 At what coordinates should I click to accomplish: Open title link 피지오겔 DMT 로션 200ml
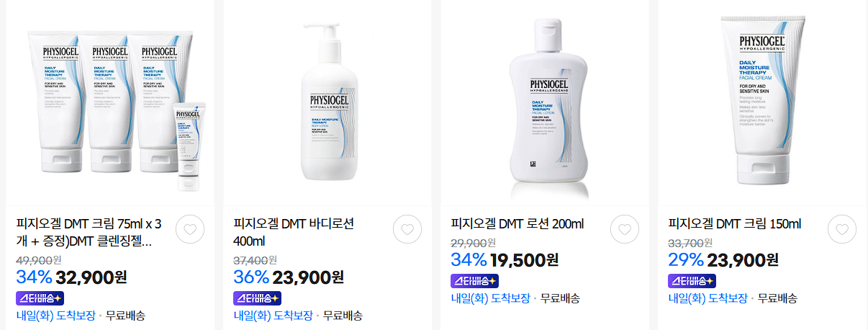point(517,224)
